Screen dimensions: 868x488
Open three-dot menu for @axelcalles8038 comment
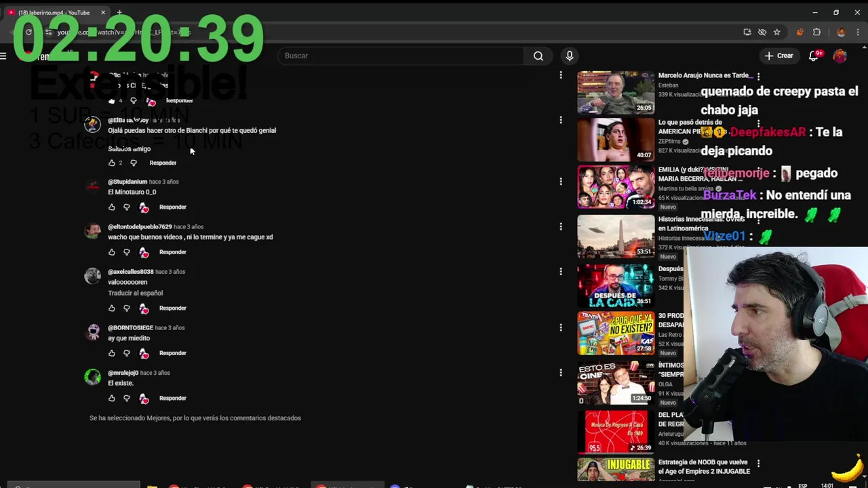coord(561,271)
